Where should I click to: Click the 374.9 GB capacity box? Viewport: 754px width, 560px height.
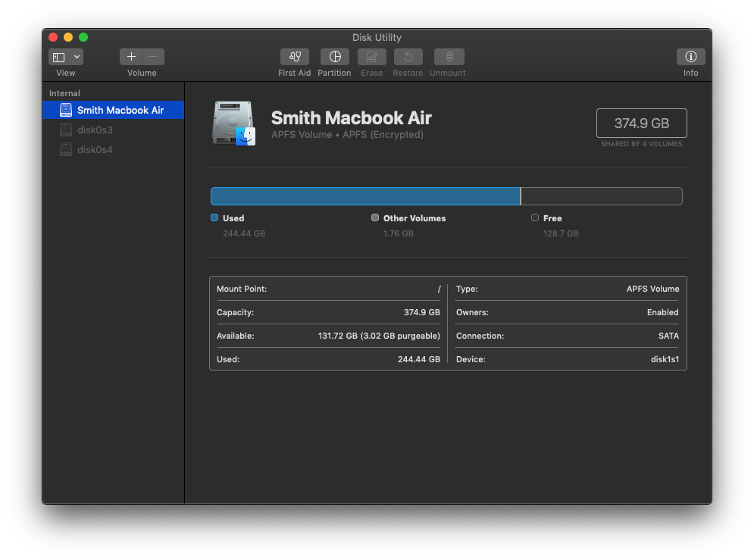tap(641, 123)
